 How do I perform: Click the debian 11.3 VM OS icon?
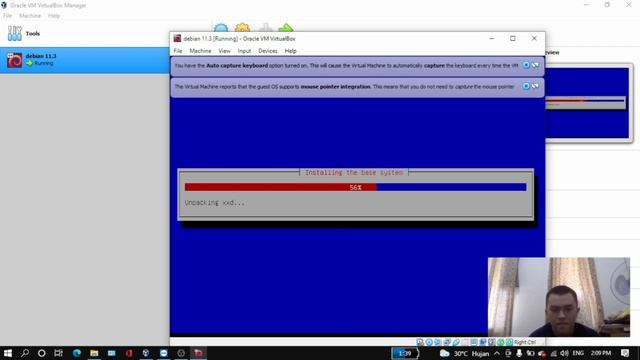15,60
